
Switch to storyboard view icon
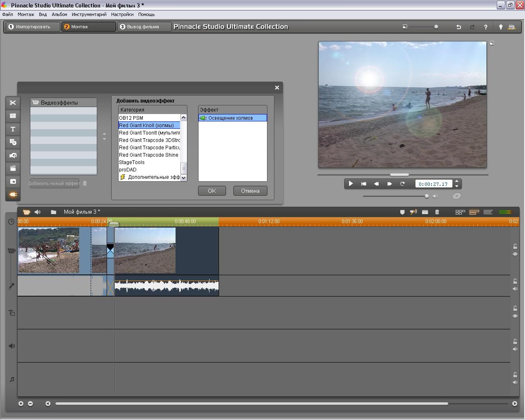(x=460, y=212)
